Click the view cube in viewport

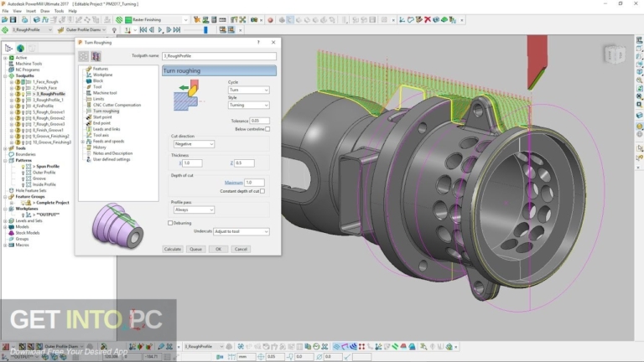coord(615,54)
